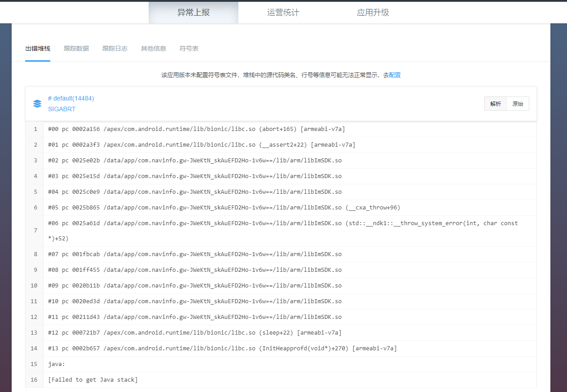Click the blue layers icon beside default(14484)

click(37, 103)
